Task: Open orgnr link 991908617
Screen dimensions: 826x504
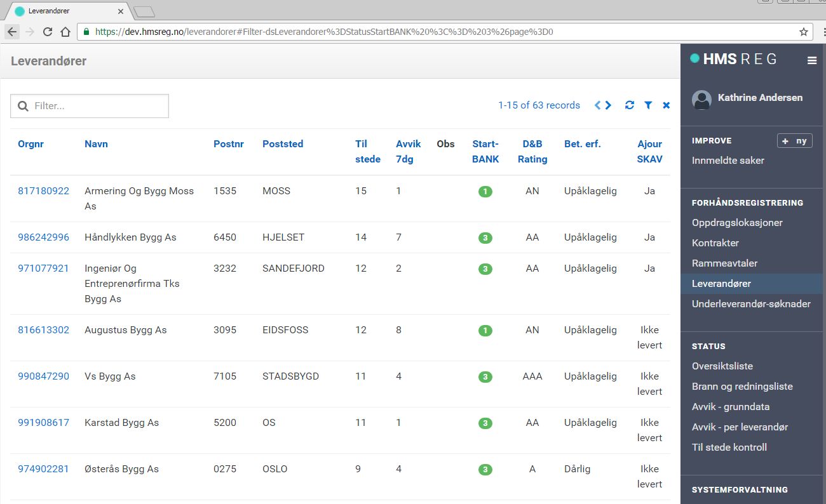Action: point(43,423)
